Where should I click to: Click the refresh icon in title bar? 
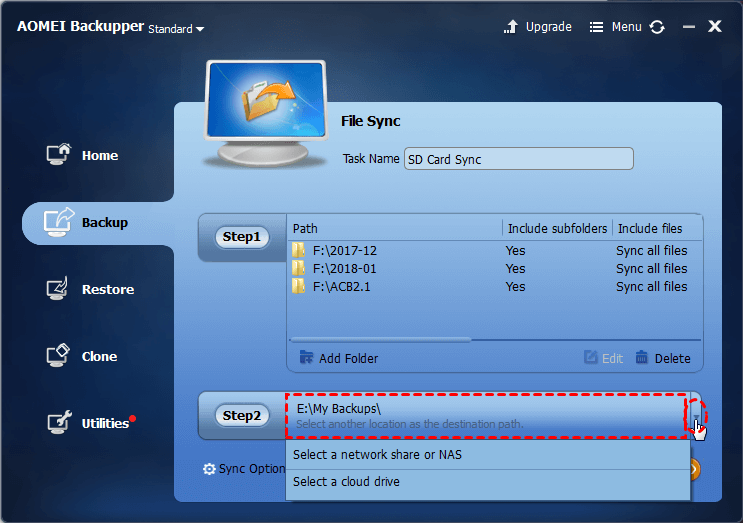(657, 27)
